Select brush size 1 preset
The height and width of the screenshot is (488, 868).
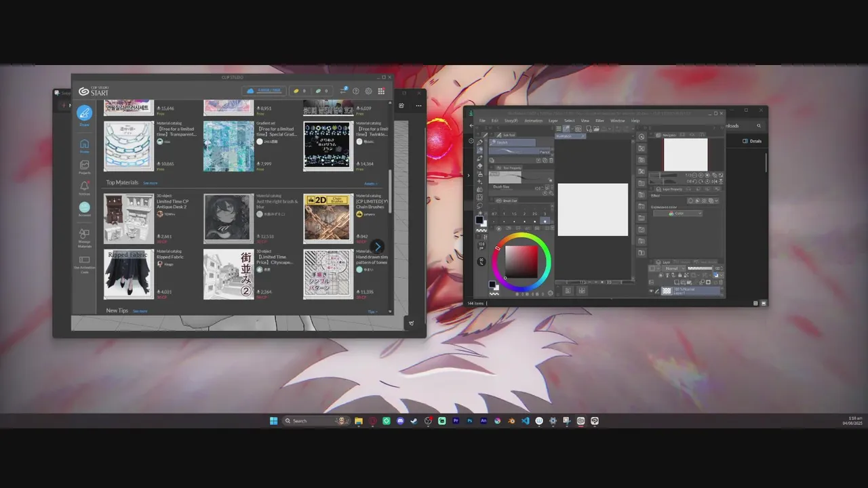(503, 218)
